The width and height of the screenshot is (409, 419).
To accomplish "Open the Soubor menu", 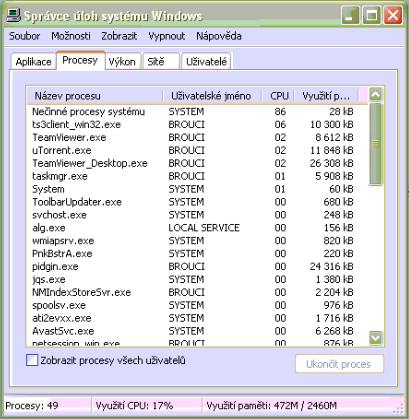I will click(25, 36).
